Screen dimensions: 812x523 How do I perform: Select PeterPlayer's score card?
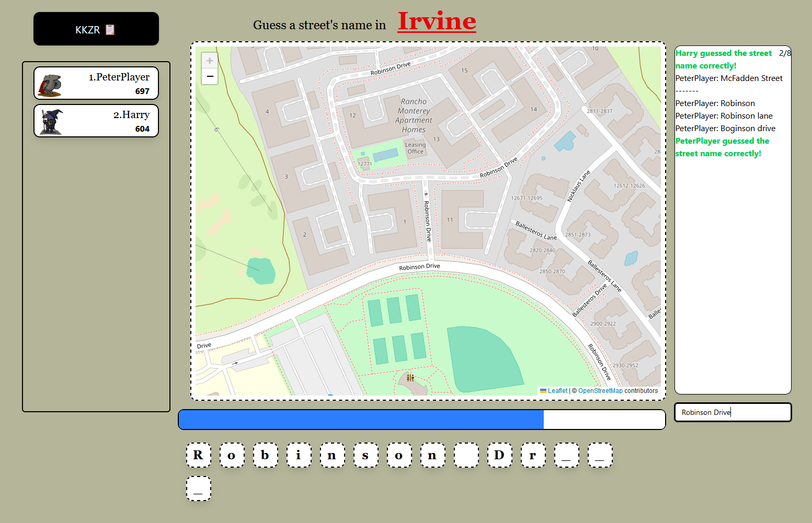pyautogui.click(x=96, y=83)
